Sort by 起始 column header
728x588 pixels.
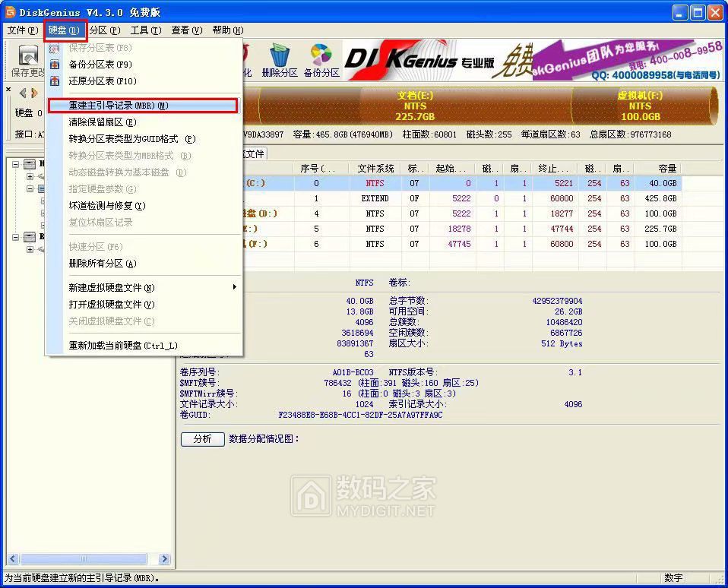pos(451,169)
